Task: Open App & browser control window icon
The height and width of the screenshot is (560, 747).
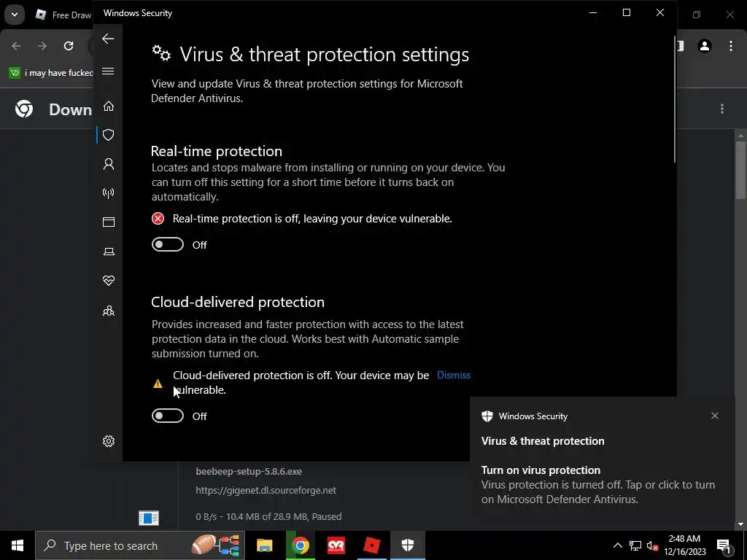Action: tap(109, 222)
